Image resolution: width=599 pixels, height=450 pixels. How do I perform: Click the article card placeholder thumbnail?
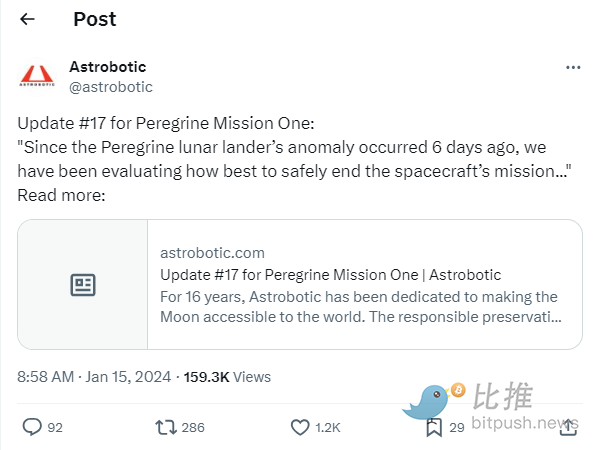83,284
